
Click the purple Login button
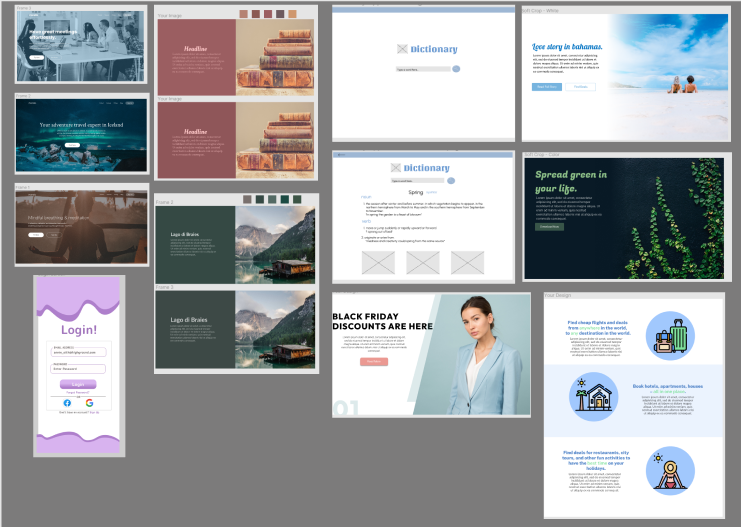[78, 384]
